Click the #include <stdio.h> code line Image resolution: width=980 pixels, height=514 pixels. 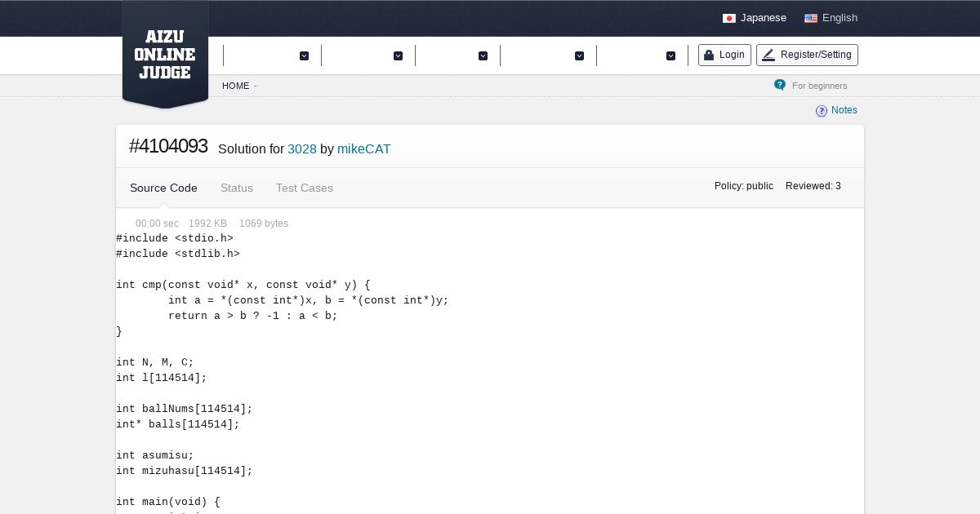175,238
